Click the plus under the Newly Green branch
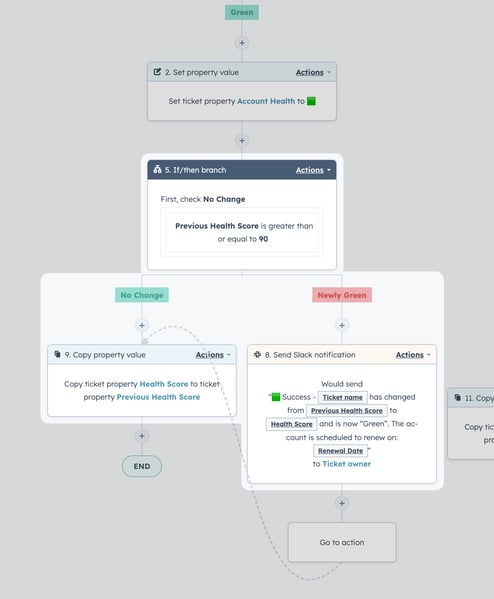 pos(342,325)
